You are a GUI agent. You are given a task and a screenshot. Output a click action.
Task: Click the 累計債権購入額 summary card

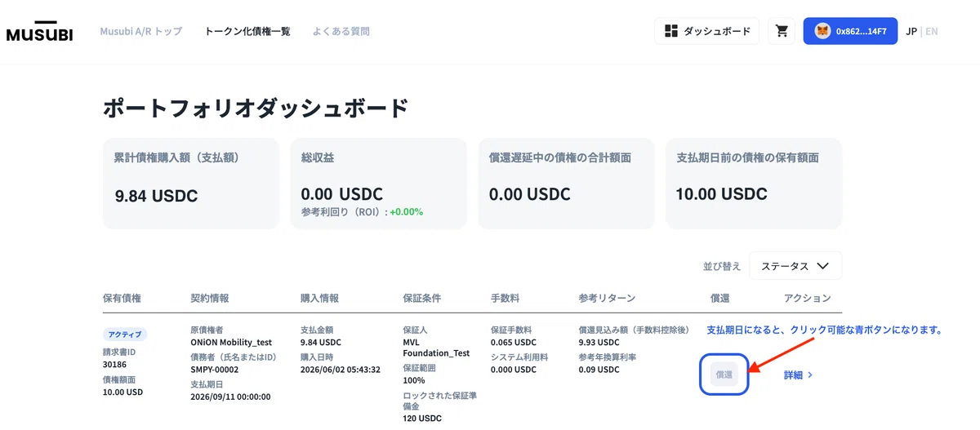click(x=190, y=184)
